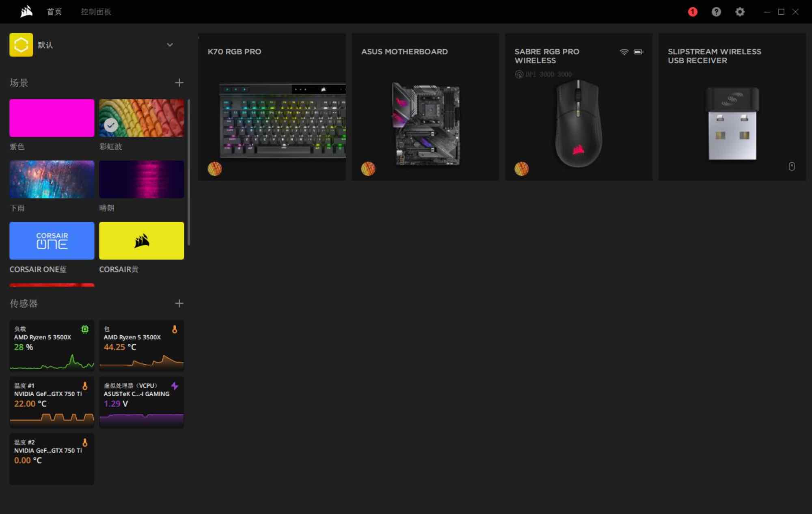
Task: Click the CORSAIR ONE蓝 label
Action: tap(38, 269)
